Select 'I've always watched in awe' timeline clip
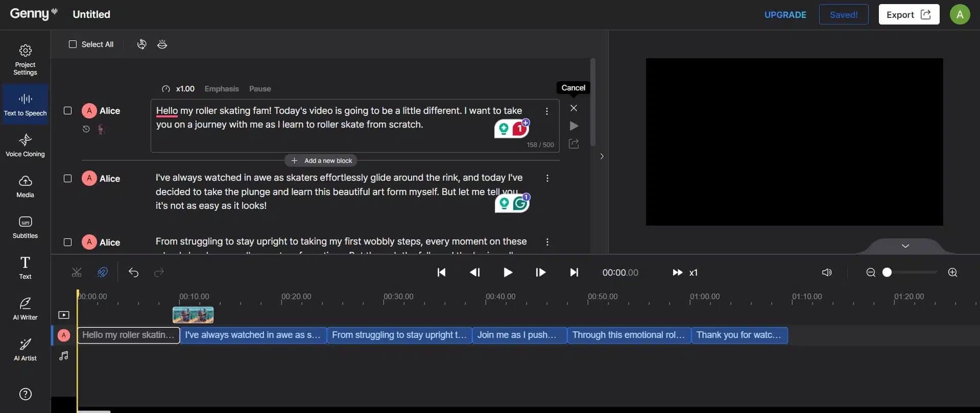This screenshot has width=980, height=413. [x=253, y=335]
